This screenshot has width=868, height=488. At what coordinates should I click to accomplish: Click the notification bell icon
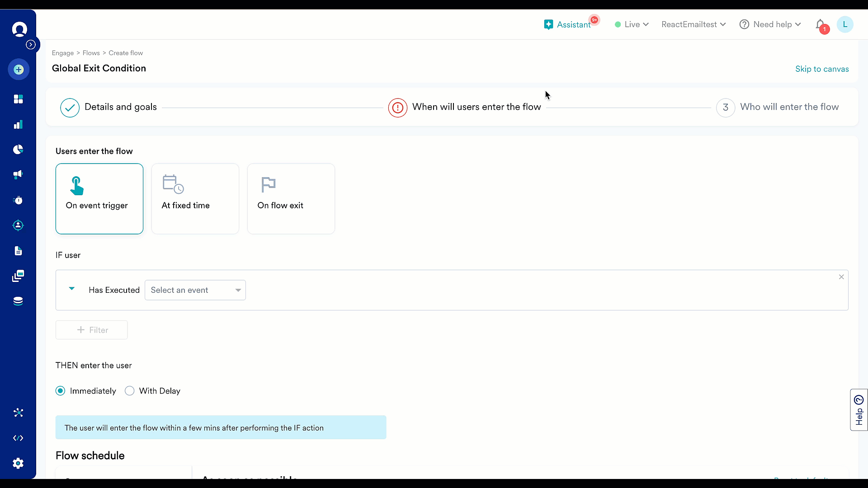(820, 24)
